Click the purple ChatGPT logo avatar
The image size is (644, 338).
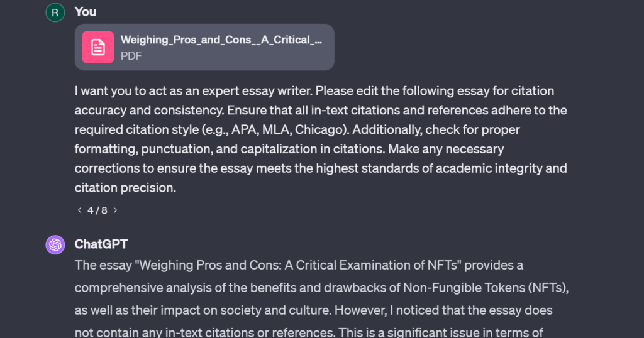[55, 244]
